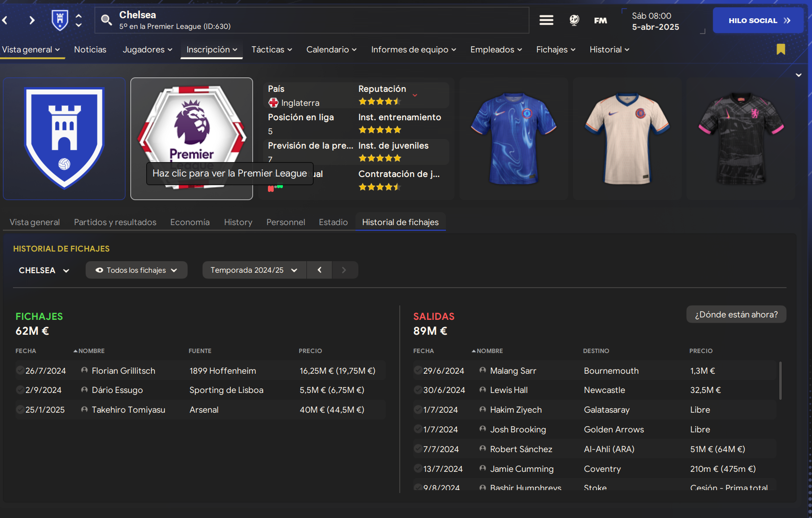Click the Inglaterra flag icon
Image resolution: width=812 pixels, height=518 pixels.
[273, 102]
